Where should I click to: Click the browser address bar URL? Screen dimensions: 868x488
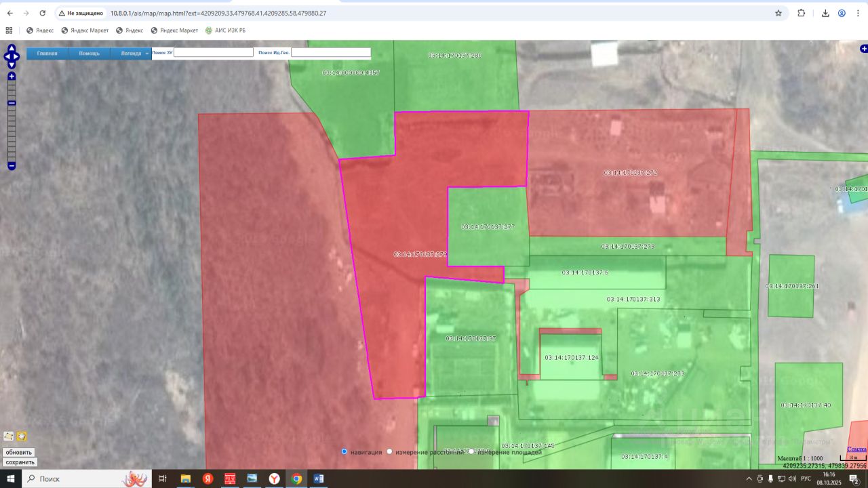pyautogui.click(x=218, y=13)
